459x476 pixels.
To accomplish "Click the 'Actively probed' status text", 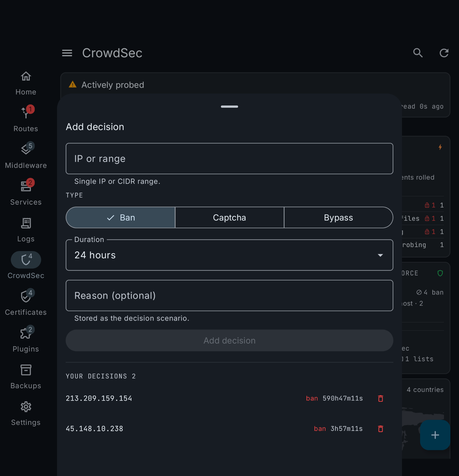I will [x=113, y=85].
